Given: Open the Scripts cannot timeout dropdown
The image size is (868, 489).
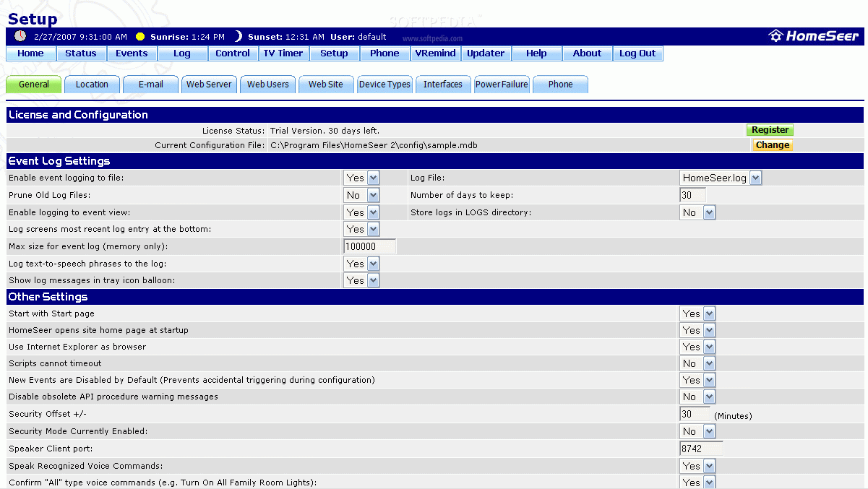Looking at the screenshot, I should (x=697, y=363).
